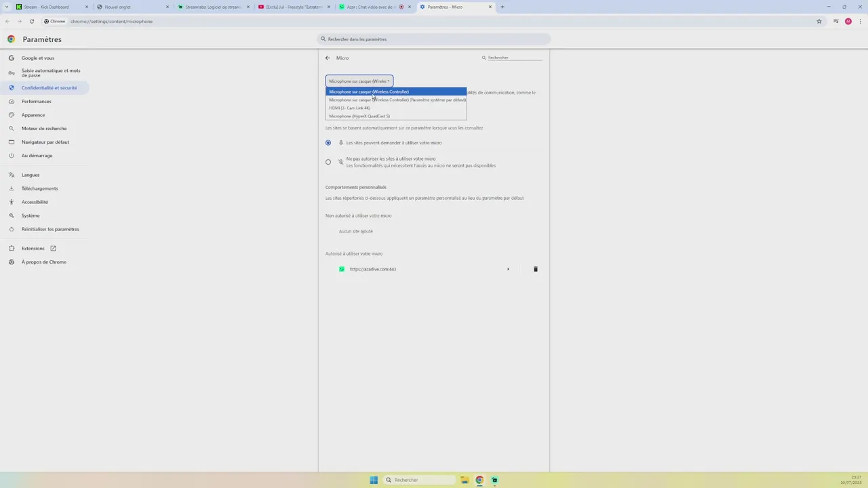
Task: Delete azarlive.com permission with trash icon
Action: pos(535,269)
